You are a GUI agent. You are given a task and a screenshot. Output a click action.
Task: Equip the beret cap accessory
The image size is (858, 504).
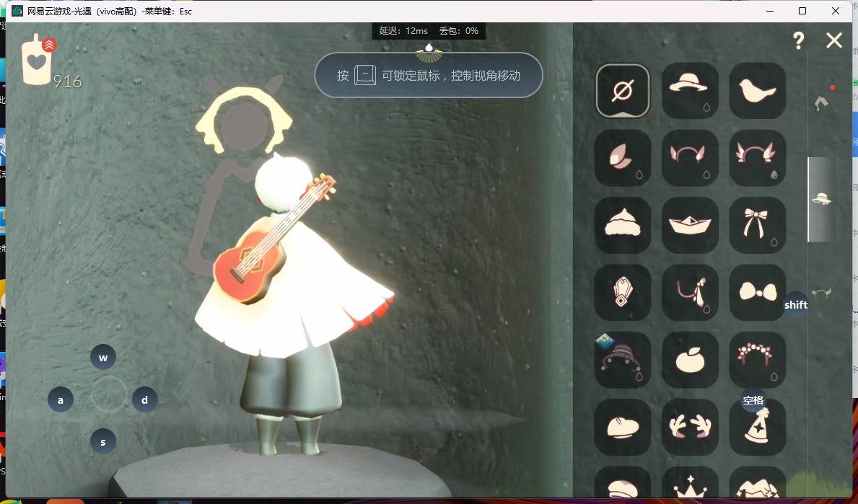coord(622,427)
